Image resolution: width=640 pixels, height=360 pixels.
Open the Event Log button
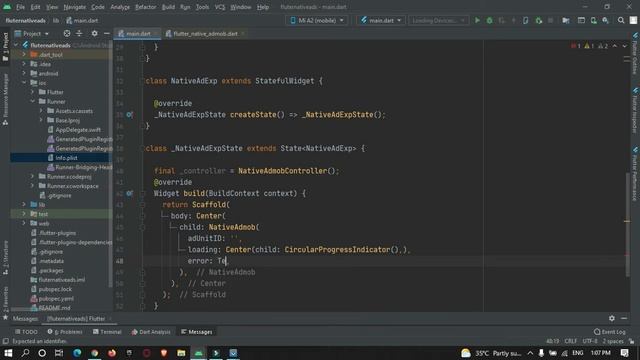tap(610, 332)
